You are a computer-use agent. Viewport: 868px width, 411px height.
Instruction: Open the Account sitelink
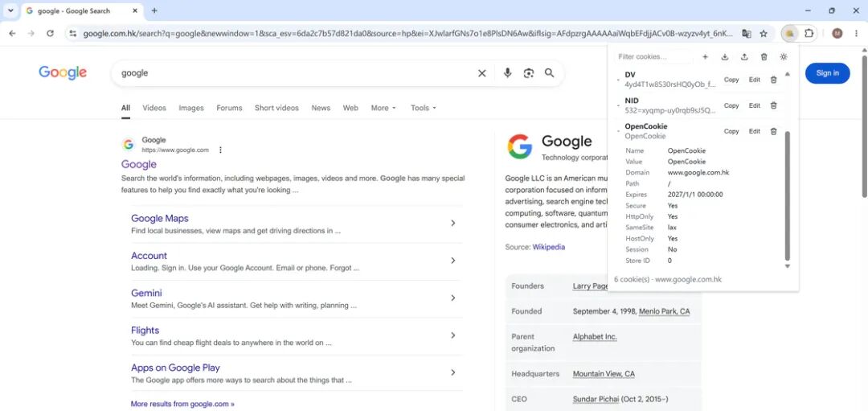(x=149, y=256)
